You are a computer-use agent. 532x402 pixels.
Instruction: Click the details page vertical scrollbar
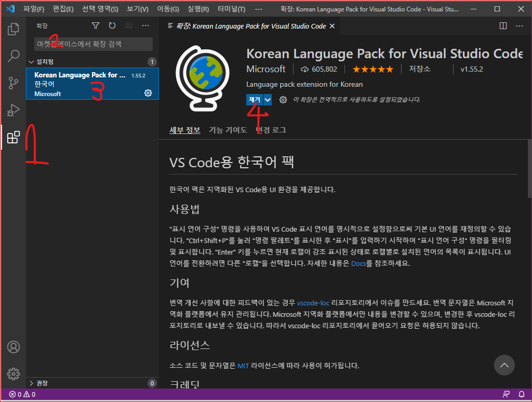(529, 169)
